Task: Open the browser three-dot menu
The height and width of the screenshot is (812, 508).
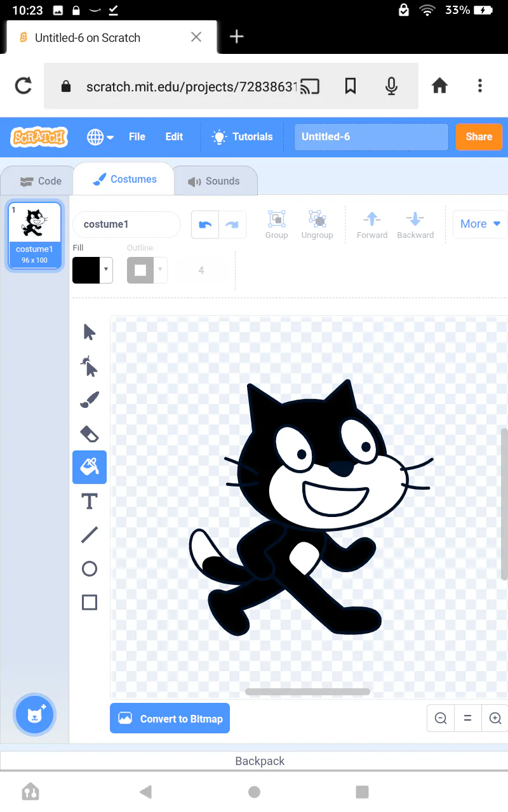Action: 480,86
